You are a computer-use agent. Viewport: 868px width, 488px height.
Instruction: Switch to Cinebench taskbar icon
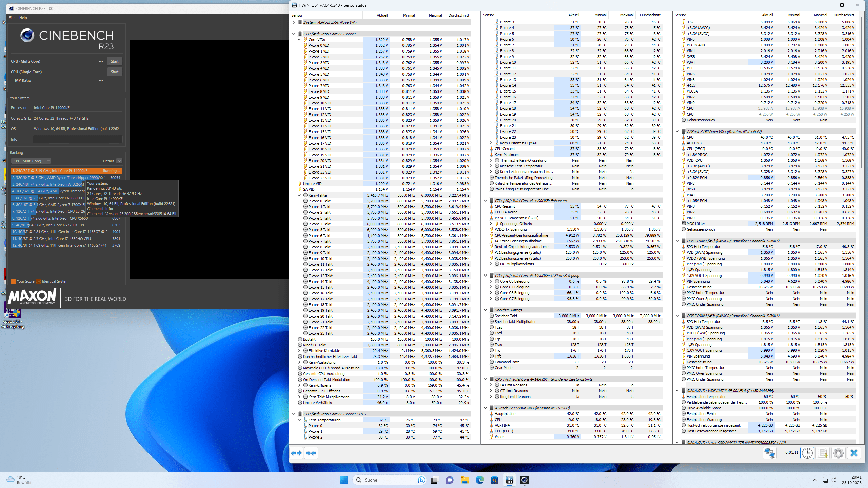point(524,480)
